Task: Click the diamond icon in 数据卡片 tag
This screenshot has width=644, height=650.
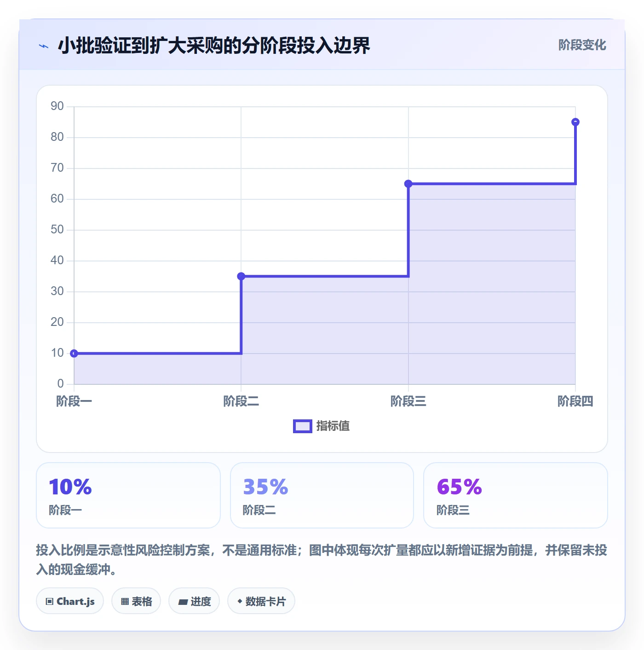Action: [240, 601]
